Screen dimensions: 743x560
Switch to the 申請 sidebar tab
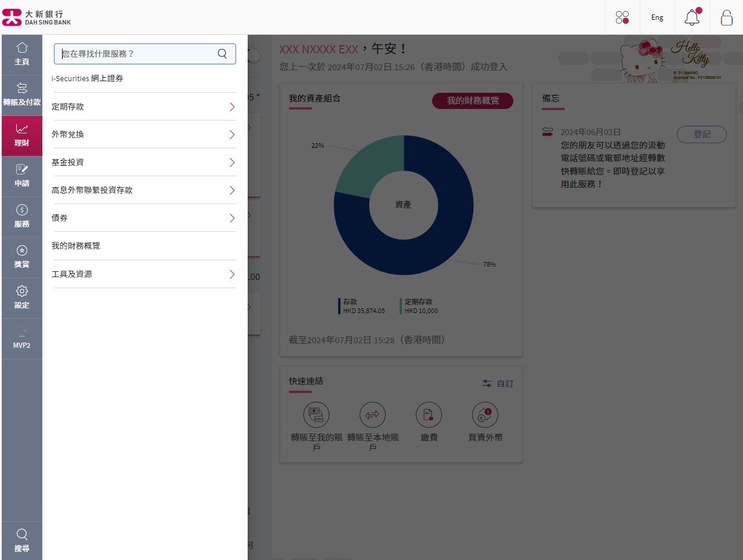(x=21, y=176)
